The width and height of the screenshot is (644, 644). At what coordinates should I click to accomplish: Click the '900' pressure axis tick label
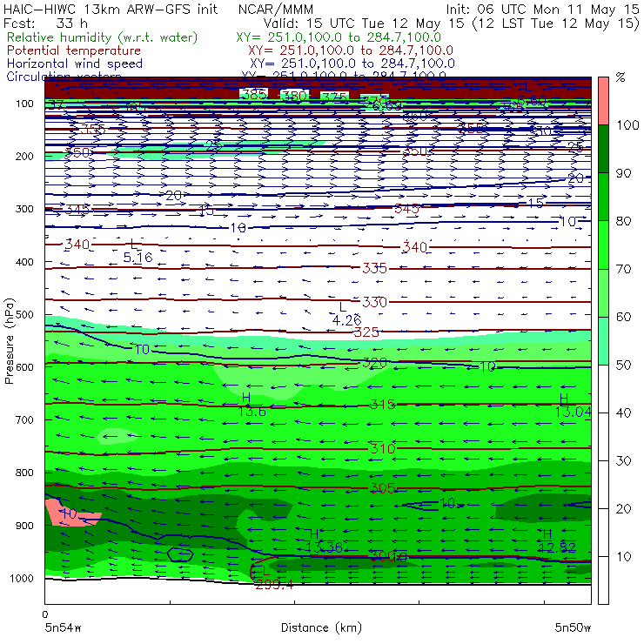tap(24, 526)
